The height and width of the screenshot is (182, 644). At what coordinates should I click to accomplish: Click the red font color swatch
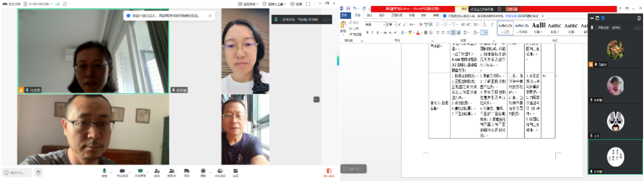418,33
